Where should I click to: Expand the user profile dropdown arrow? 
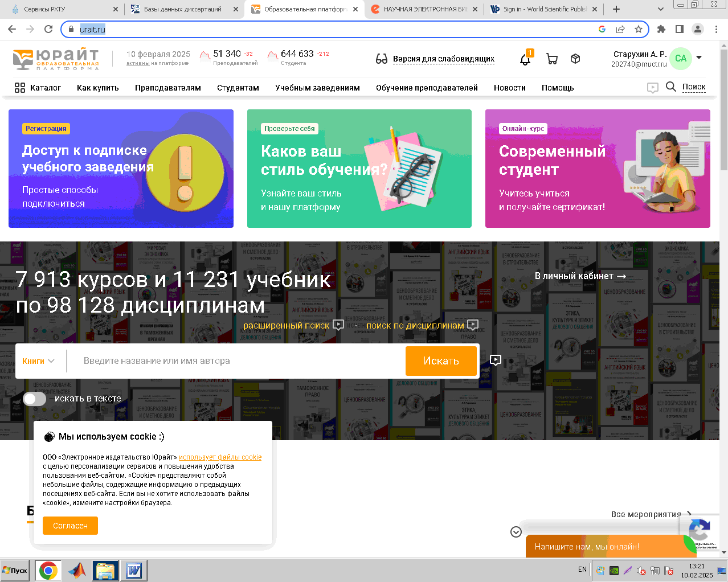pos(699,58)
